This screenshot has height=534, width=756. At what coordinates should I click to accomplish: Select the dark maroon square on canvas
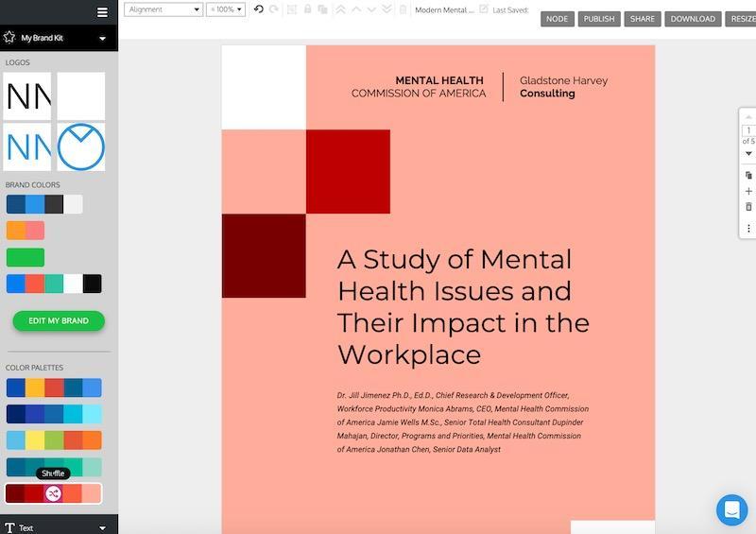(x=264, y=256)
